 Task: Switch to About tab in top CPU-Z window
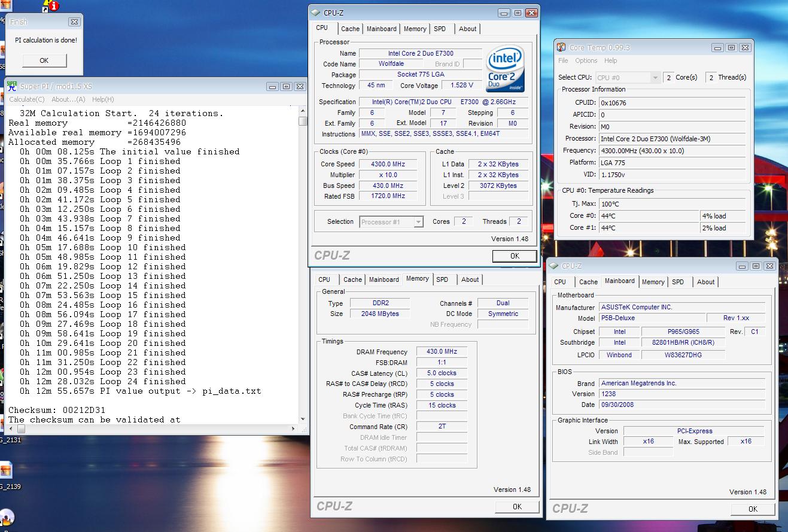[x=468, y=29]
